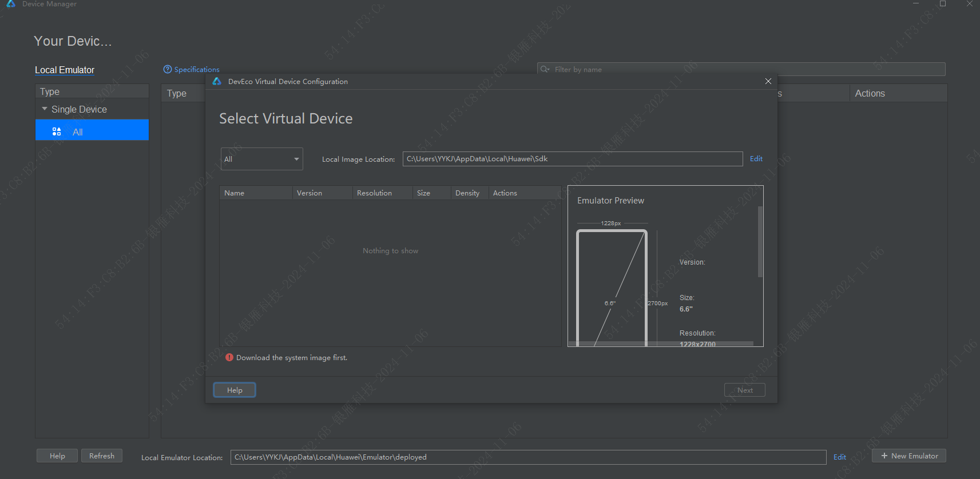
Task: Click the 'Nothing to show' placeholder text
Action: [390, 251]
